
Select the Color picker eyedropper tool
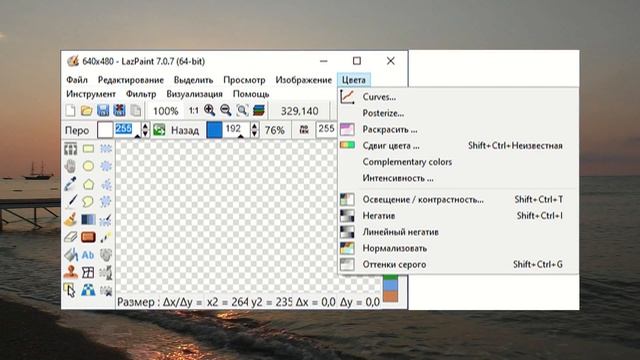point(70,184)
